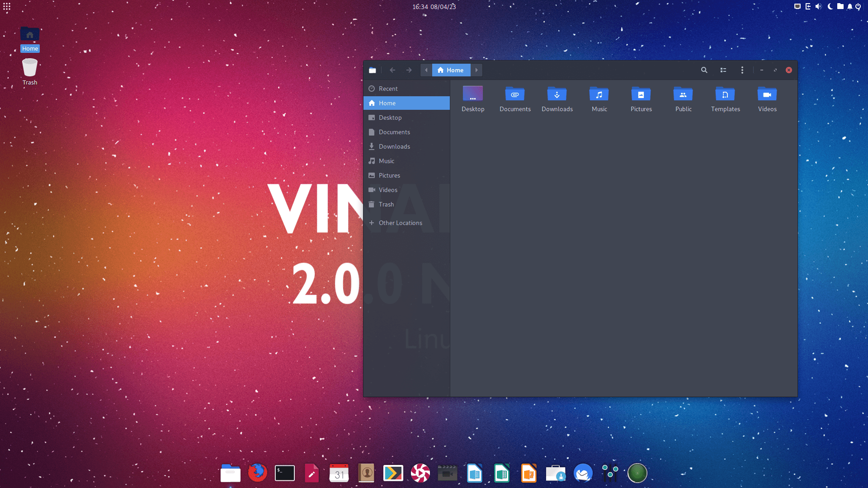Launch the text editor pencil icon in dock
Image resolution: width=868 pixels, height=488 pixels.
tap(312, 473)
